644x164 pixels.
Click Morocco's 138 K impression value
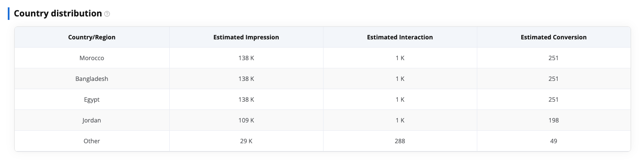pos(246,58)
